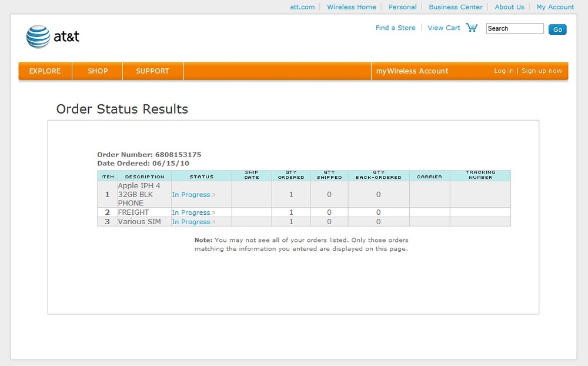
Task: Go to att.com link
Action: click(302, 7)
